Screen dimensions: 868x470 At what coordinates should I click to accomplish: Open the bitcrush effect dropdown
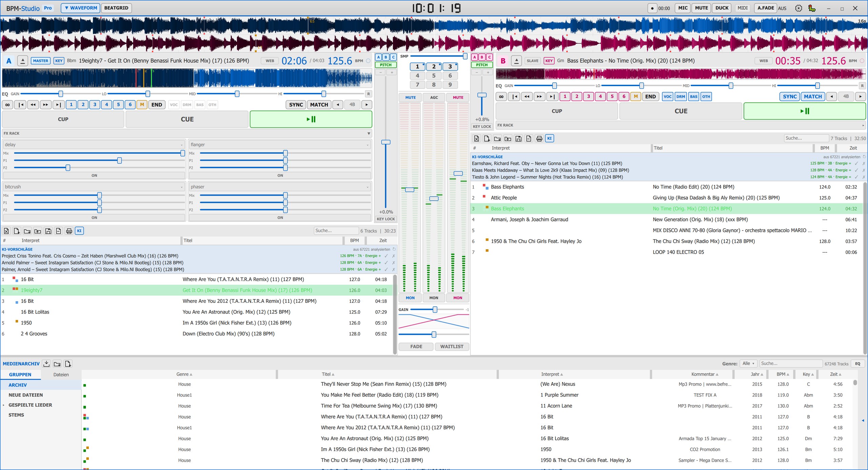point(94,187)
